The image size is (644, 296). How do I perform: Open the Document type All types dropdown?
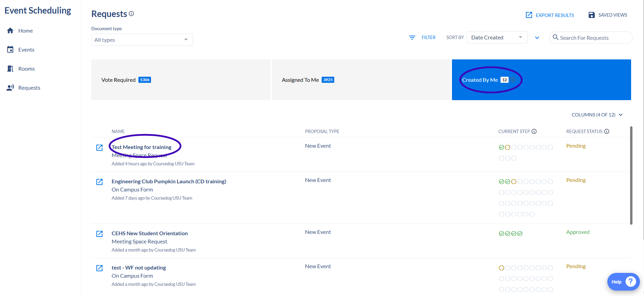(142, 40)
